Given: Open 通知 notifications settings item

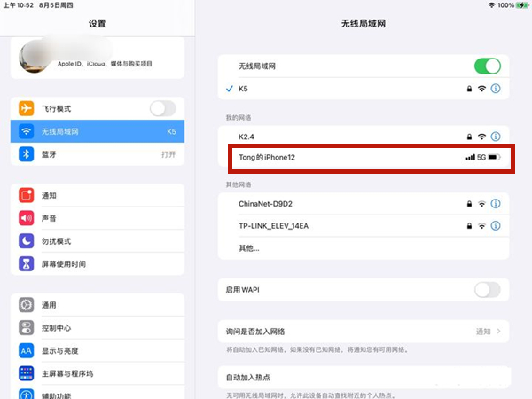Looking at the screenshot, I should click(x=98, y=195).
